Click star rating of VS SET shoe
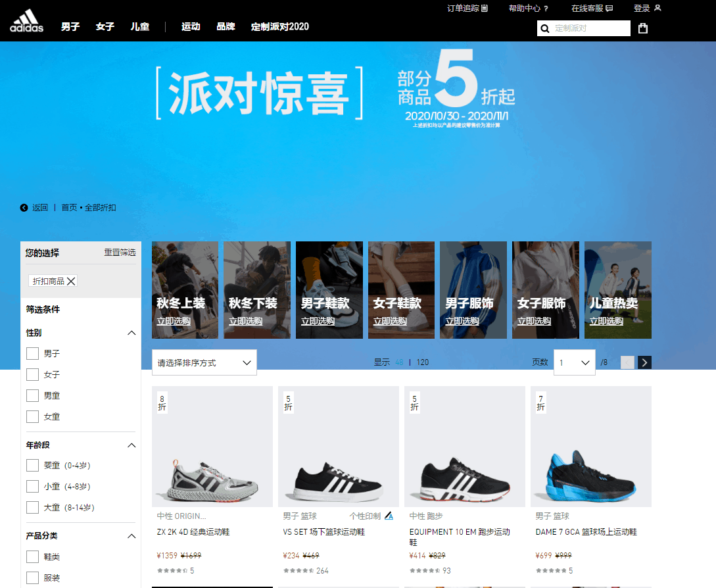Viewport: 716px width, 588px height. click(298, 571)
